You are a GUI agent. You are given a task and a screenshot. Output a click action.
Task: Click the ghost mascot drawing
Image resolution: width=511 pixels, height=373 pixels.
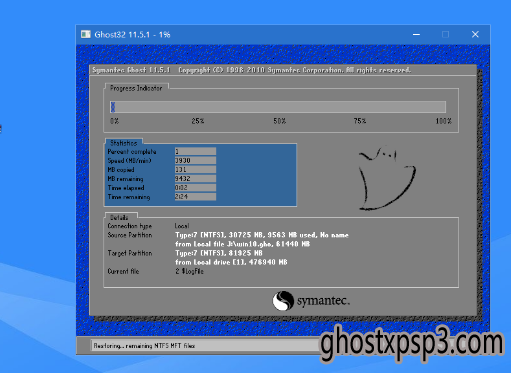pyautogui.click(x=387, y=178)
